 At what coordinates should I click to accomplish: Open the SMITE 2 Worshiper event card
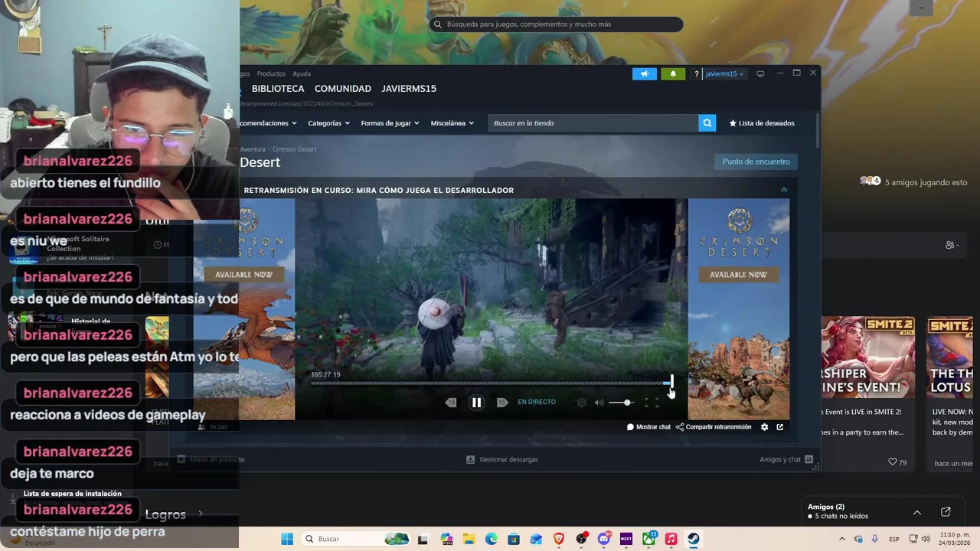[867, 393]
